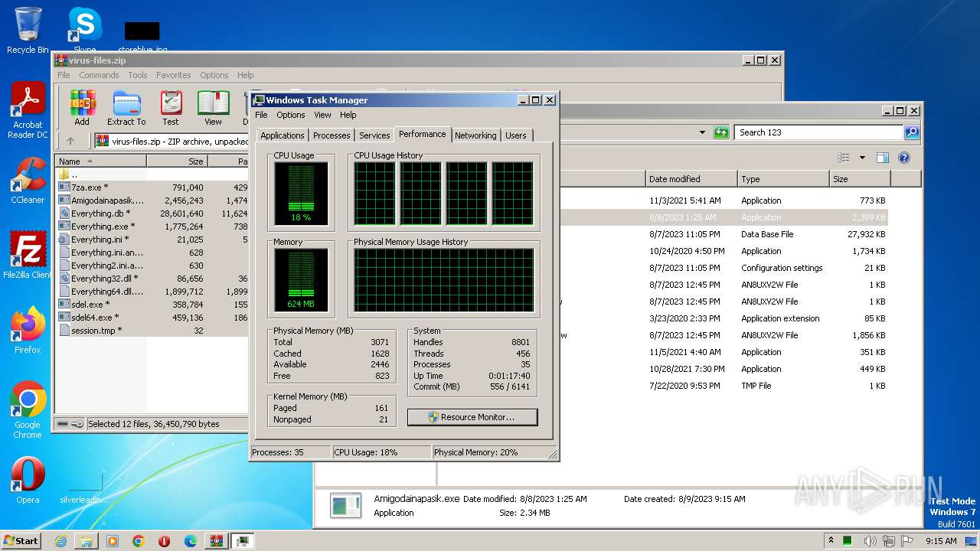Select Everything.exe in WinRAR list
Image resolution: width=980 pixels, height=551 pixels.
[152, 227]
